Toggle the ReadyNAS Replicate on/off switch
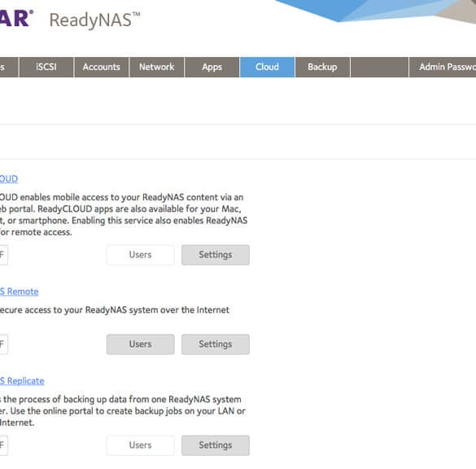The height and width of the screenshot is (469, 476). point(3,445)
